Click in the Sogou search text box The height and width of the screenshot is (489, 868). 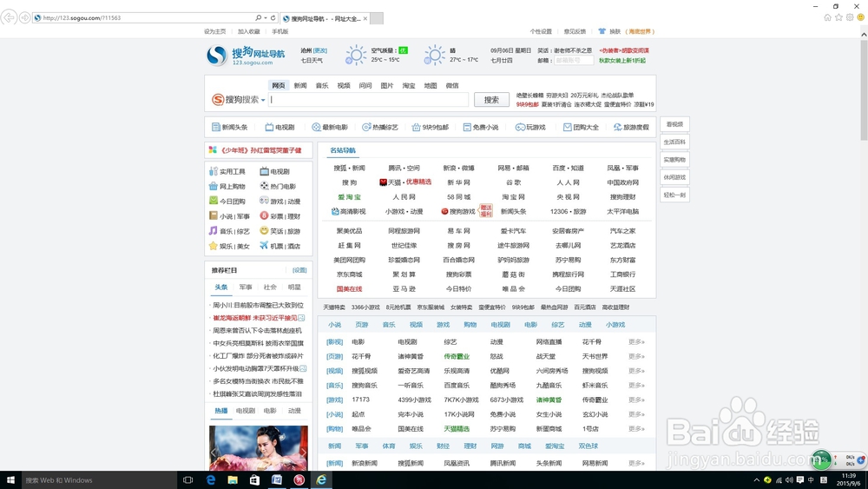[x=369, y=100]
